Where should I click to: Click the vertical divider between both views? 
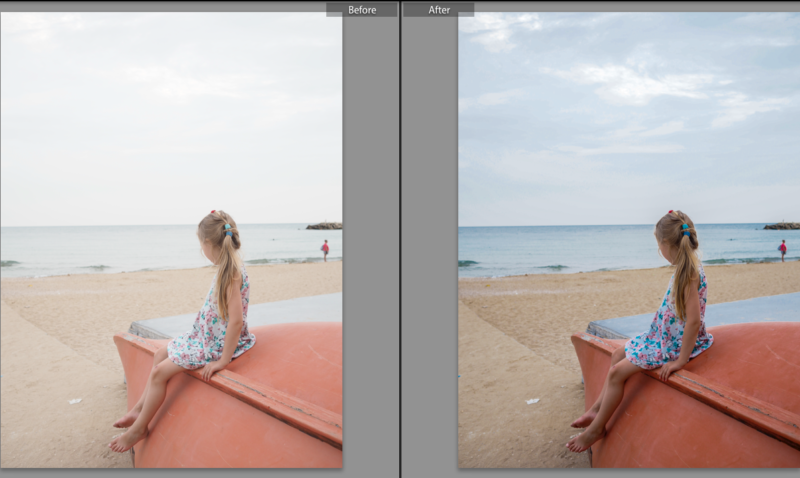tap(400, 240)
